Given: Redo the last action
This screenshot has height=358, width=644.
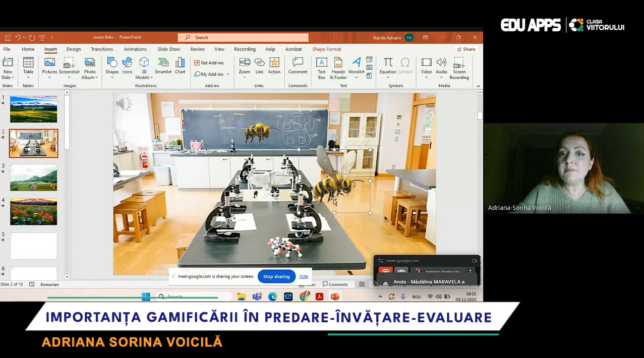Looking at the screenshot, I should 32,38.
